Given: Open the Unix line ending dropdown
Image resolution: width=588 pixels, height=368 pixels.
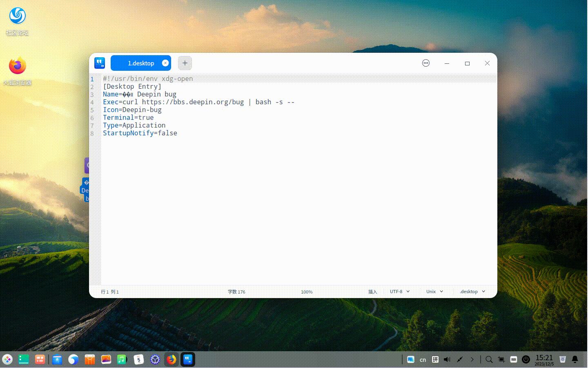Looking at the screenshot, I should click(x=434, y=292).
